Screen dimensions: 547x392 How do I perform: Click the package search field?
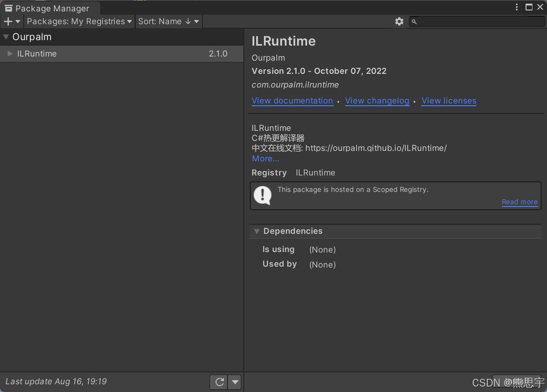pyautogui.click(x=477, y=21)
